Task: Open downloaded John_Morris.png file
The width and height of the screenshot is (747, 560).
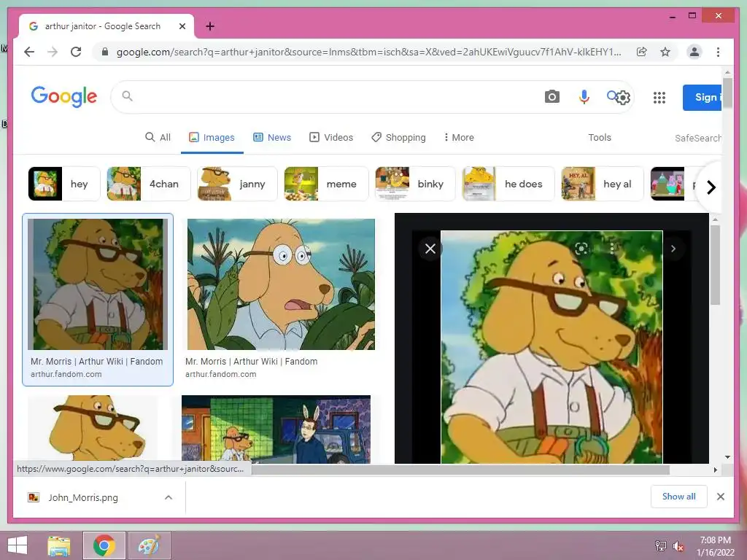Action: pyautogui.click(x=83, y=497)
